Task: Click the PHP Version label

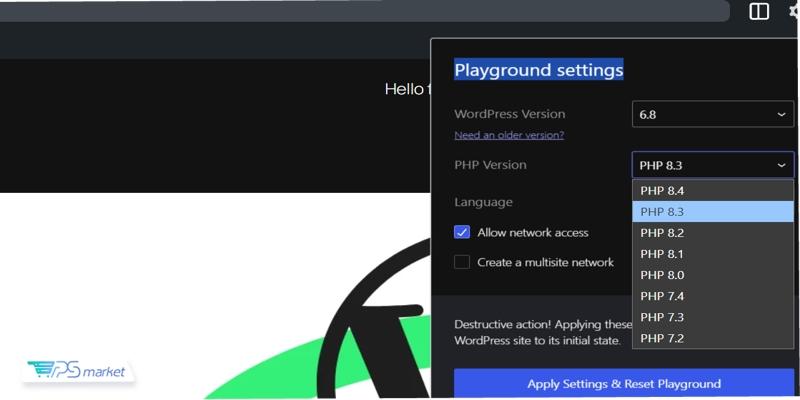Action: click(490, 165)
